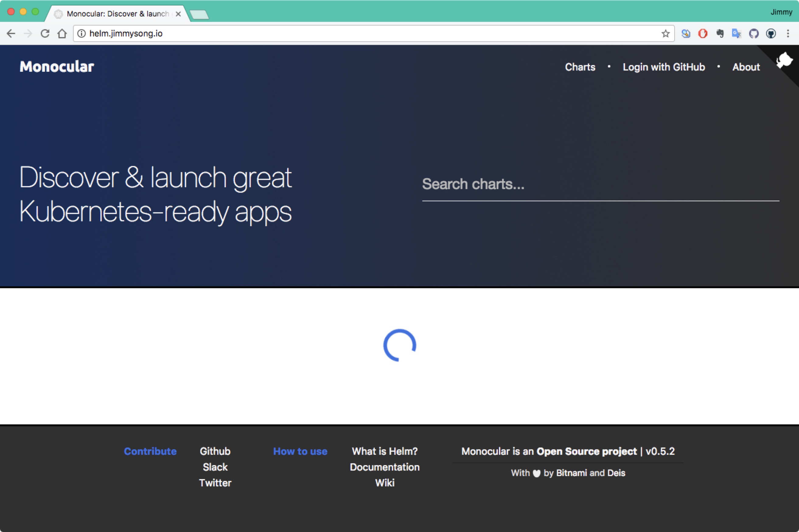Open the Chrome three-dot menu
This screenshot has height=532, width=799.
tap(788, 33)
